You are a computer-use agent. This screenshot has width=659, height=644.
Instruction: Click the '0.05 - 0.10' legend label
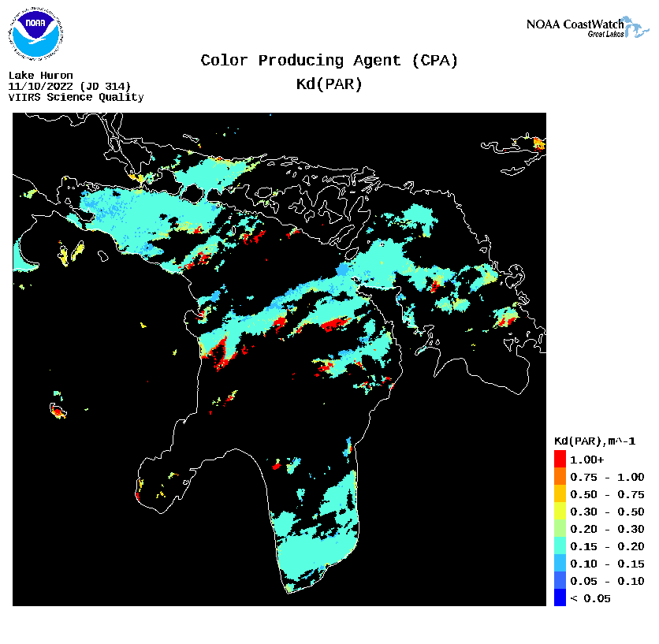click(607, 581)
